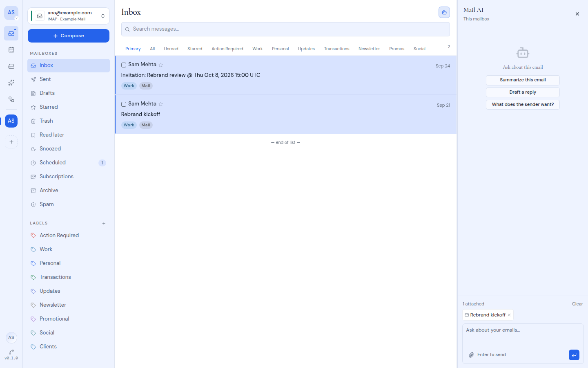The image size is (588, 368).
Task: Open the calendar icon in left rail
Action: click(11, 50)
